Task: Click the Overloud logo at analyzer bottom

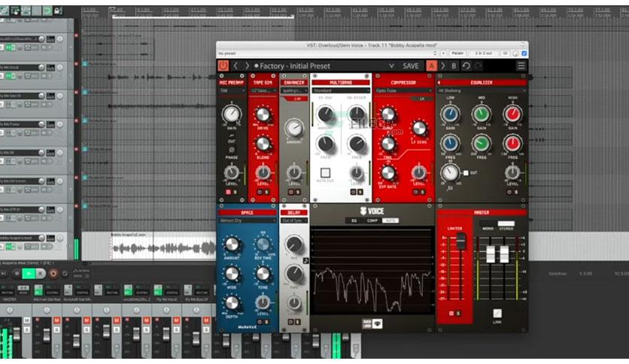Action: point(366,324)
